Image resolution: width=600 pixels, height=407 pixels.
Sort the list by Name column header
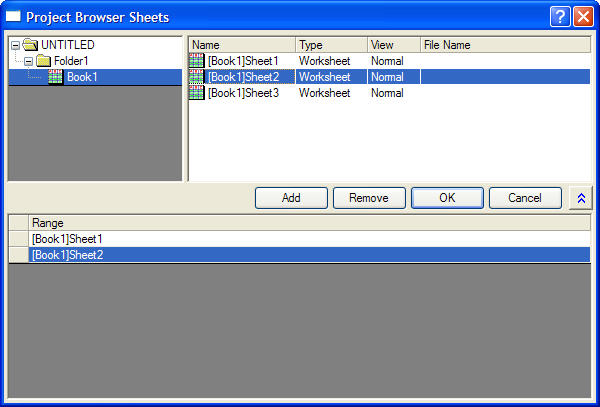pyautogui.click(x=242, y=45)
